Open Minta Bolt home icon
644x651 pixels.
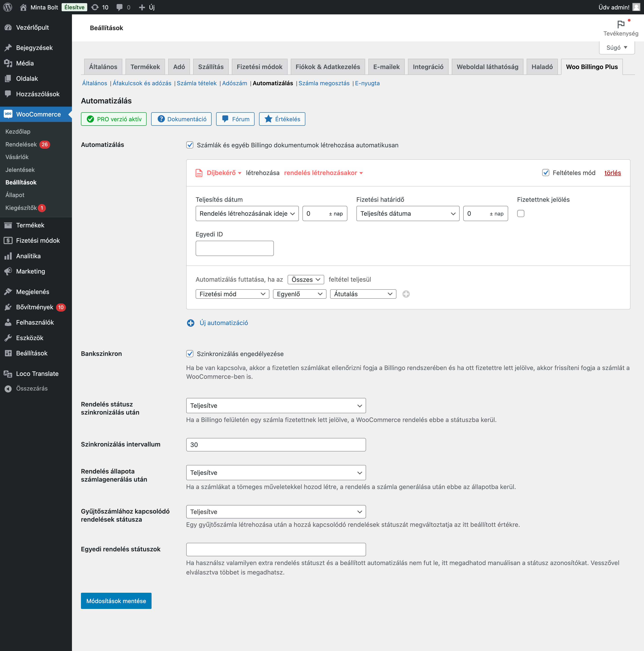point(23,7)
